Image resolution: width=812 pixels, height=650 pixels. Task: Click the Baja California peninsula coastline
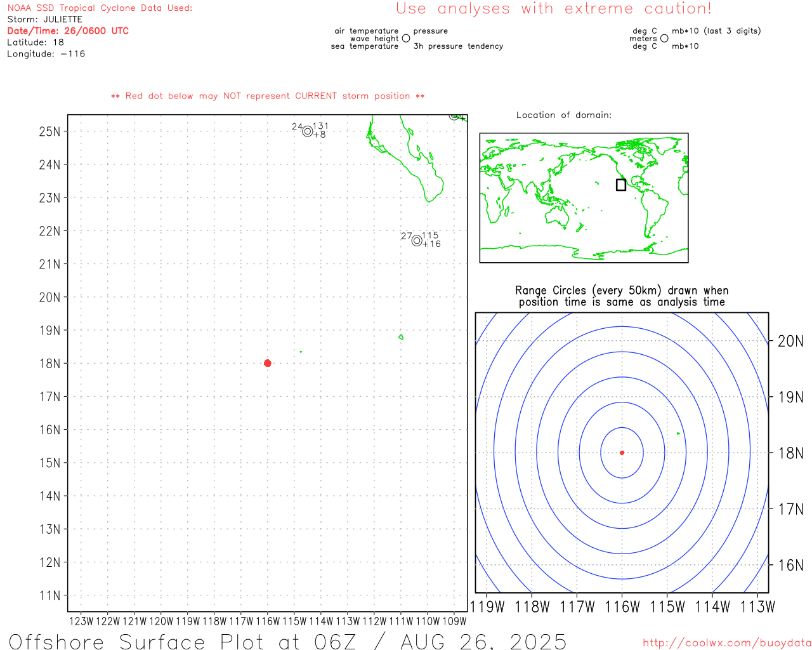[406, 159]
